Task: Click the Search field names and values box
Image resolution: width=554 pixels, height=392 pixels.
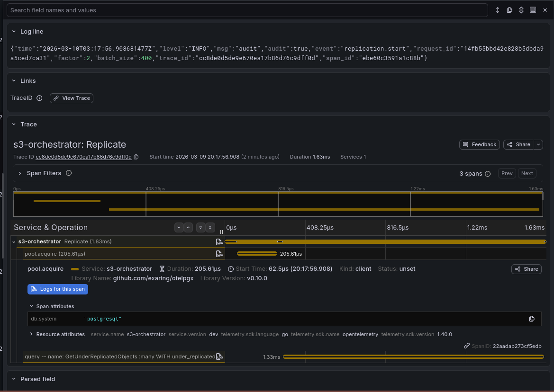Action: click(x=247, y=10)
